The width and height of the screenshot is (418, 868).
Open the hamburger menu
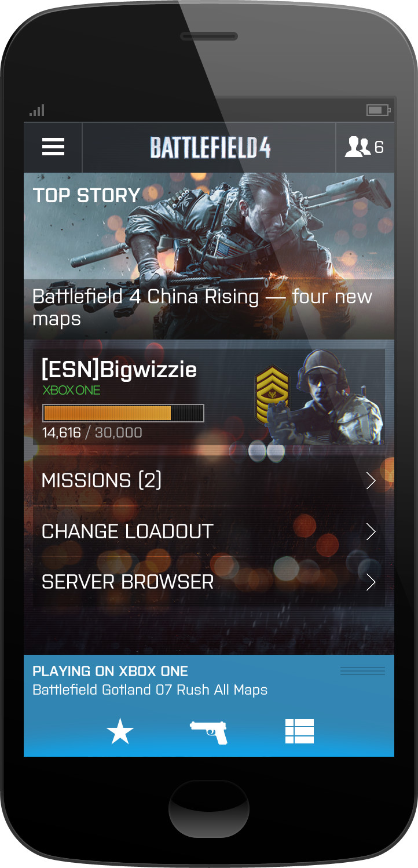coord(53,147)
